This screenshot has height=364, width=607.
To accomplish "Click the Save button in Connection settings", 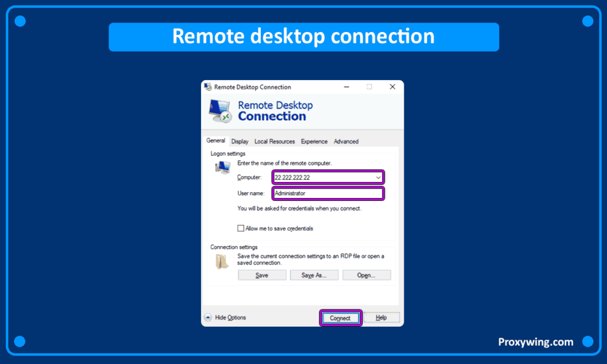I will coord(262,275).
